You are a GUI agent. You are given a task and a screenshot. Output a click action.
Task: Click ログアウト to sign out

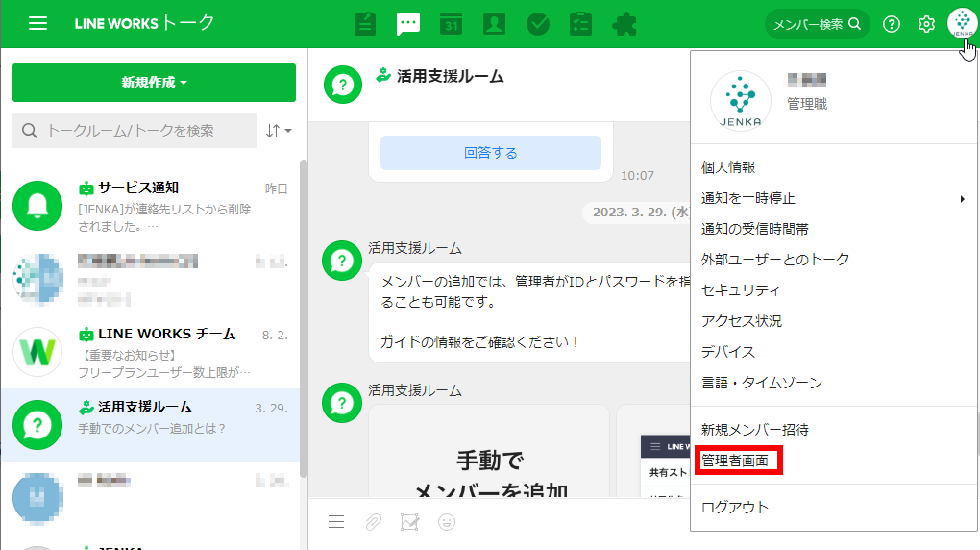[x=735, y=508]
